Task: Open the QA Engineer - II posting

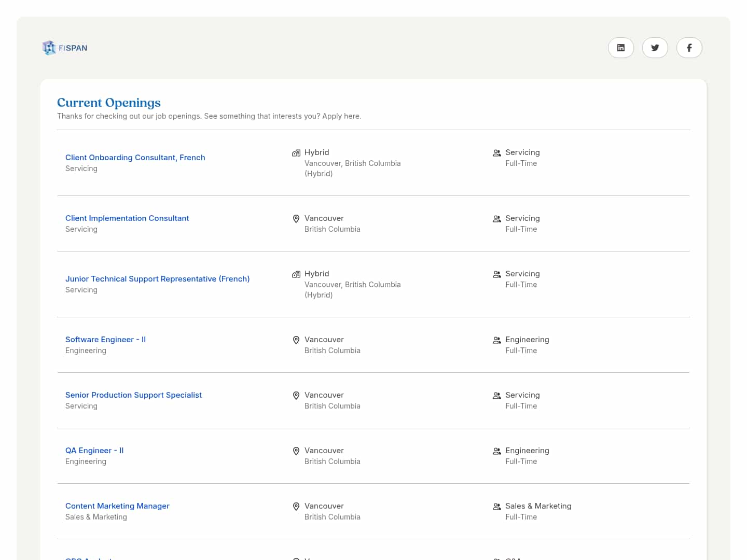Action: click(x=94, y=451)
